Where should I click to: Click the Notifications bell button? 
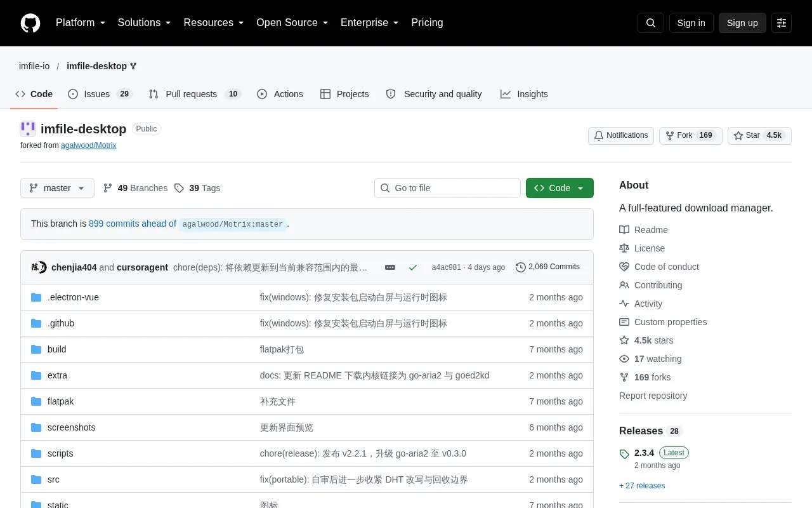click(x=621, y=136)
